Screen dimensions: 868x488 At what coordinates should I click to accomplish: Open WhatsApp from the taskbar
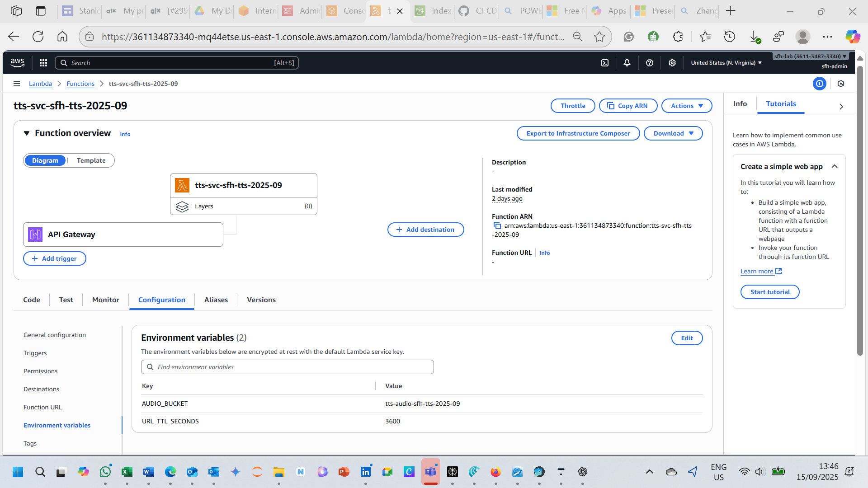click(105, 472)
